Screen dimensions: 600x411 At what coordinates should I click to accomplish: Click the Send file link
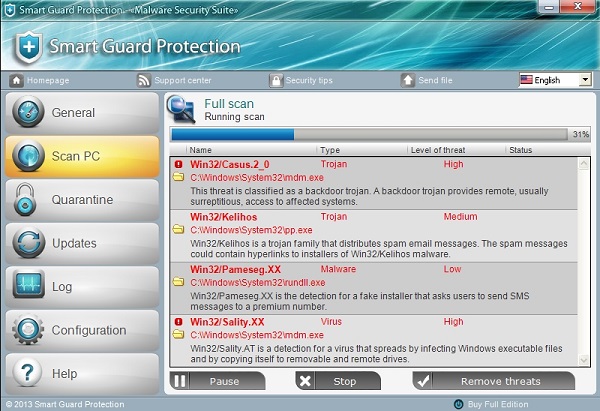[x=435, y=80]
